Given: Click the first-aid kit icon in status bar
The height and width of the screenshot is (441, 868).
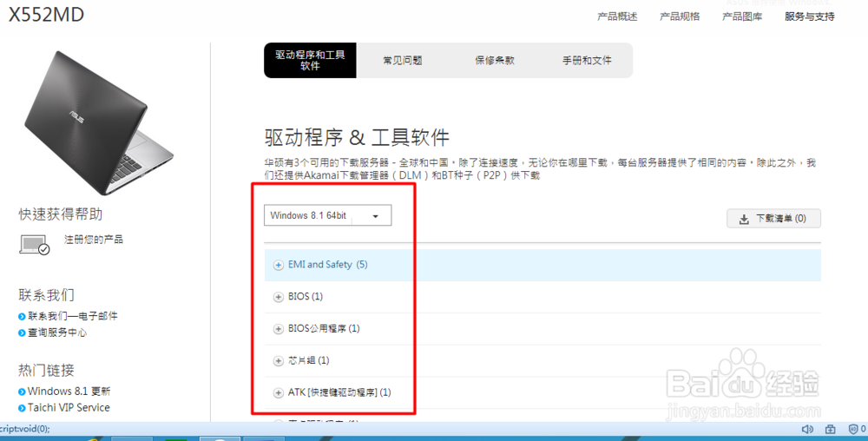Looking at the screenshot, I should (831, 429).
